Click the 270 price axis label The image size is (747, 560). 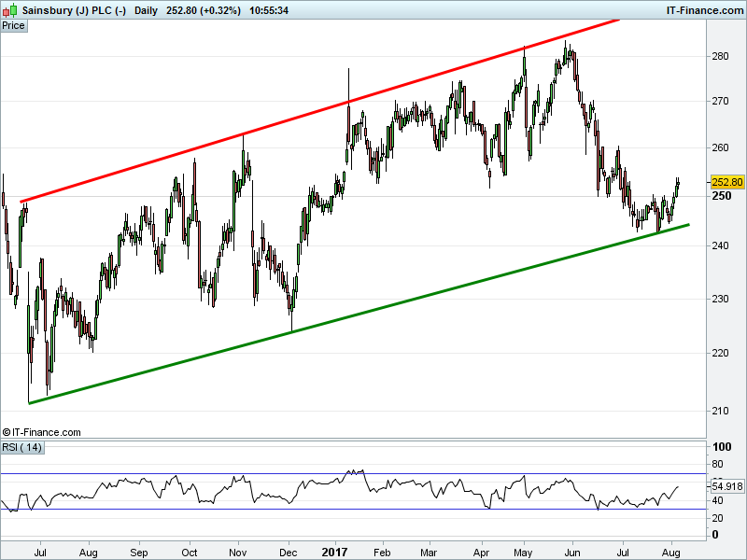(720, 101)
